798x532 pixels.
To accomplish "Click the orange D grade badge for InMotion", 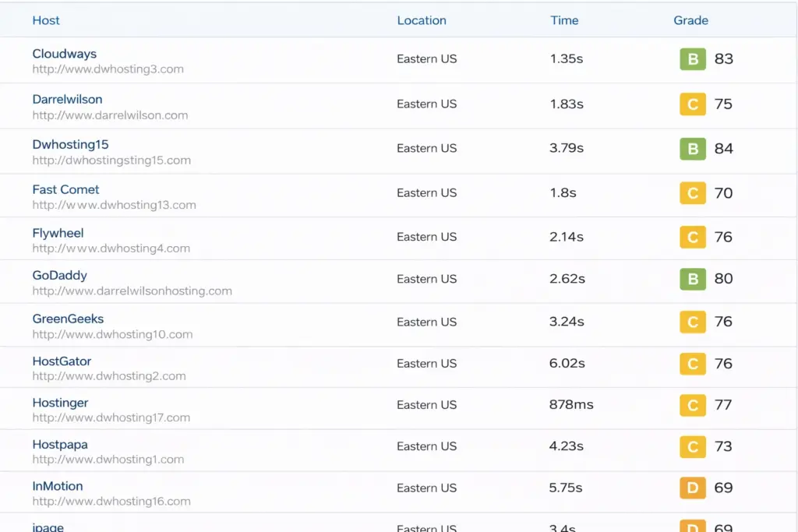I will (x=692, y=488).
